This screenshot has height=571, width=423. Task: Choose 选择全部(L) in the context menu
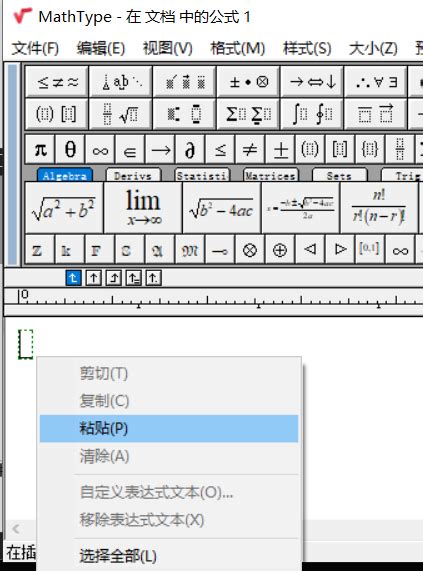(169, 556)
